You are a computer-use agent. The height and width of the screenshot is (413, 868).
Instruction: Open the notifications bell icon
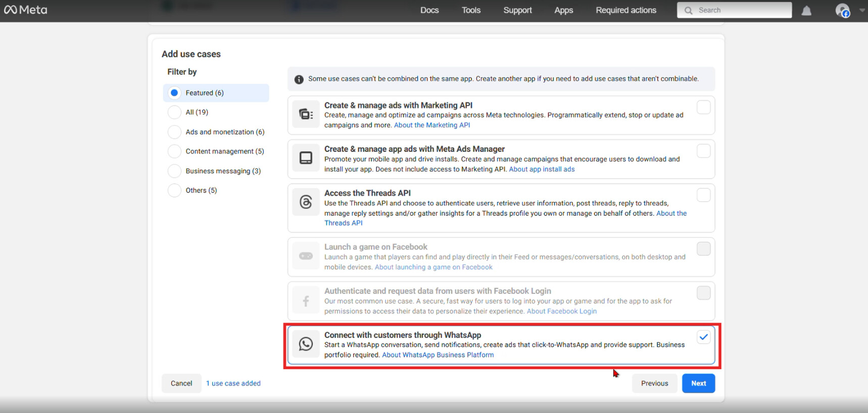pos(806,11)
